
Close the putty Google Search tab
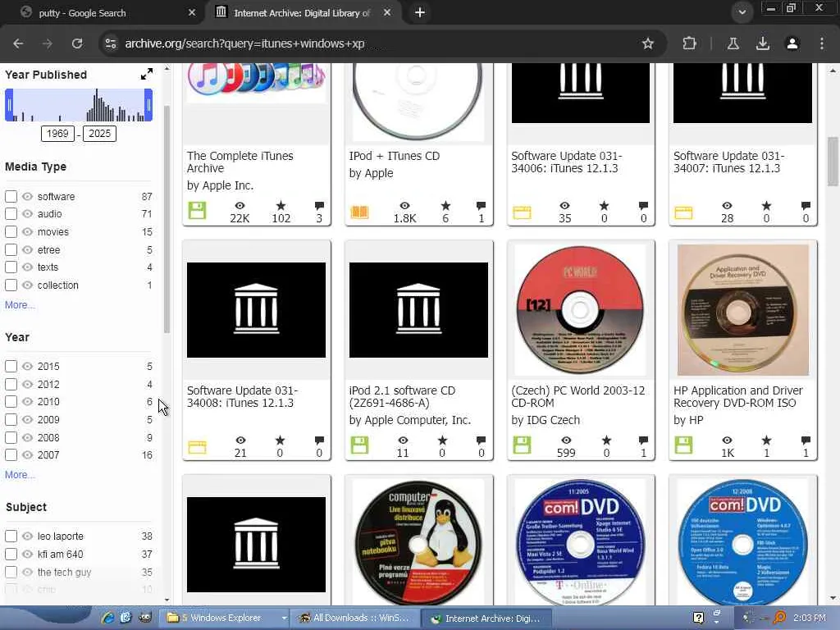192,12
